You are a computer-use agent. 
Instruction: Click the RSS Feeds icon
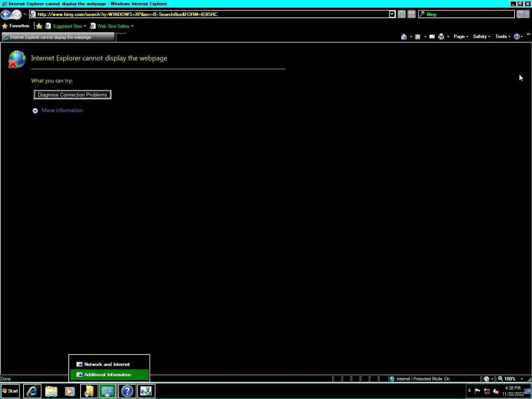[x=418, y=36]
